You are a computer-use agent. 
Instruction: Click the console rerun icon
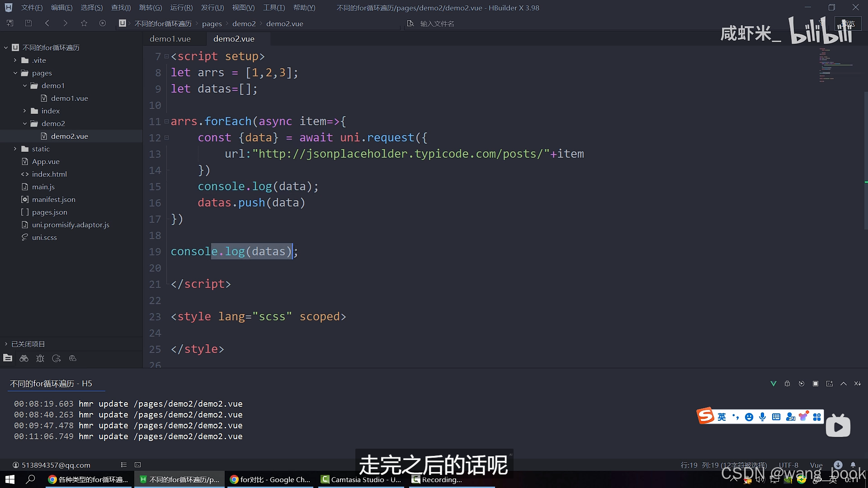(802, 384)
